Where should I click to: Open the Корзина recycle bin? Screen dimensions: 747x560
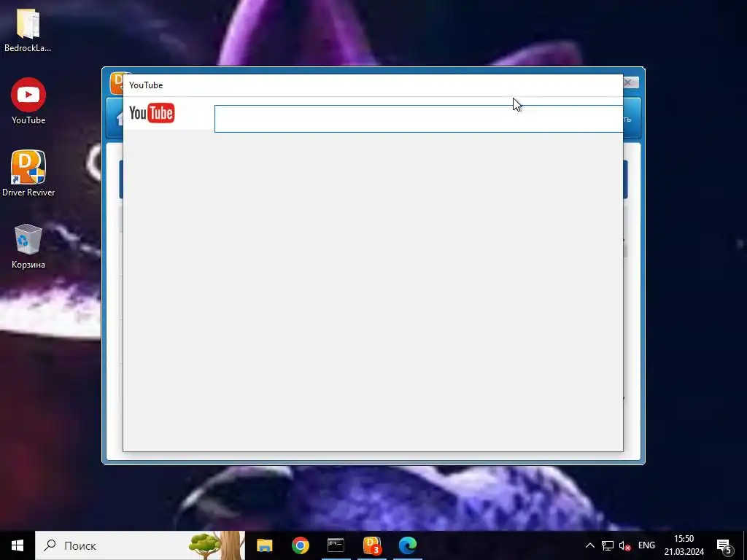pos(28,246)
